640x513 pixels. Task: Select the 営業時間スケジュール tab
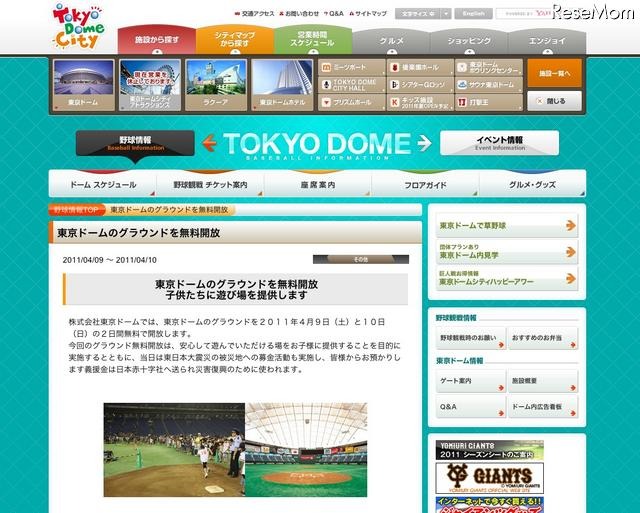point(313,40)
